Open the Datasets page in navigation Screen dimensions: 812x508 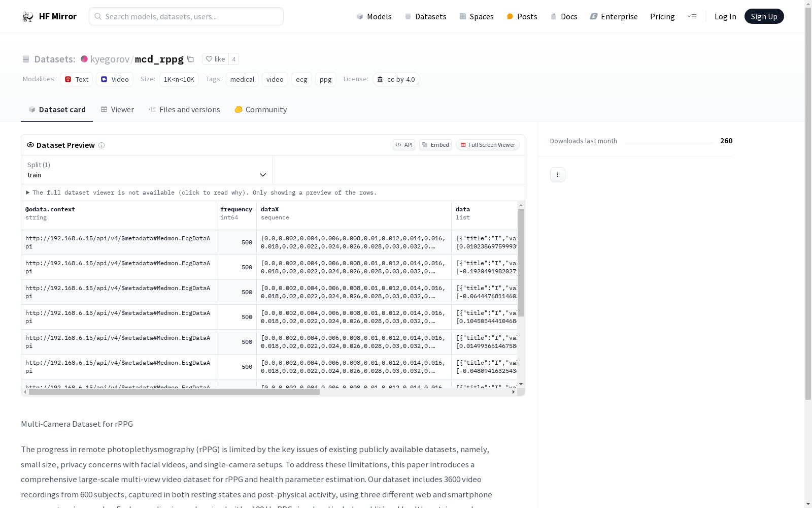pyautogui.click(x=425, y=16)
